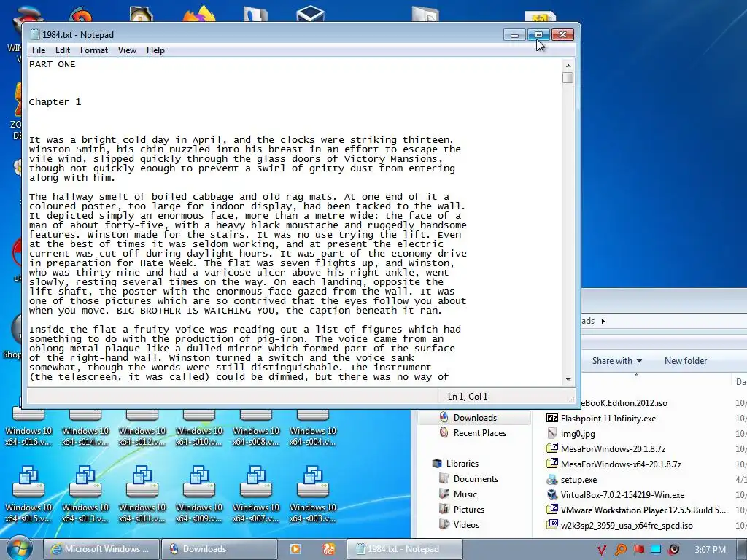Select Windows 10 x64-s007 desktop icon
Image resolution: width=747 pixels, height=560 pixels.
[x=256, y=494]
